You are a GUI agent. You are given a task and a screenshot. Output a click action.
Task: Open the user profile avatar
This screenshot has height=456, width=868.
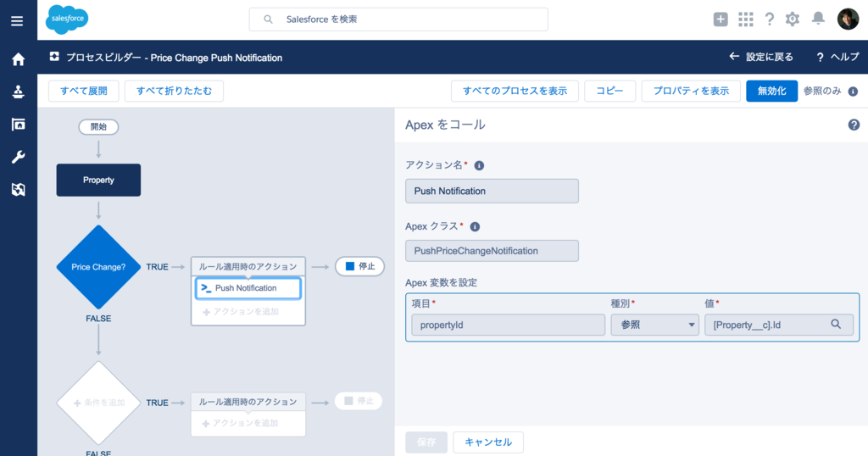pyautogui.click(x=848, y=19)
